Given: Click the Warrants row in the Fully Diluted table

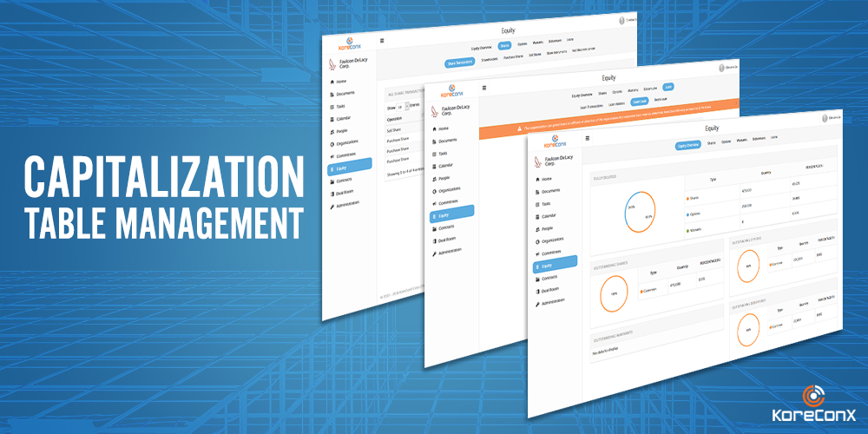Looking at the screenshot, I should (x=759, y=222).
